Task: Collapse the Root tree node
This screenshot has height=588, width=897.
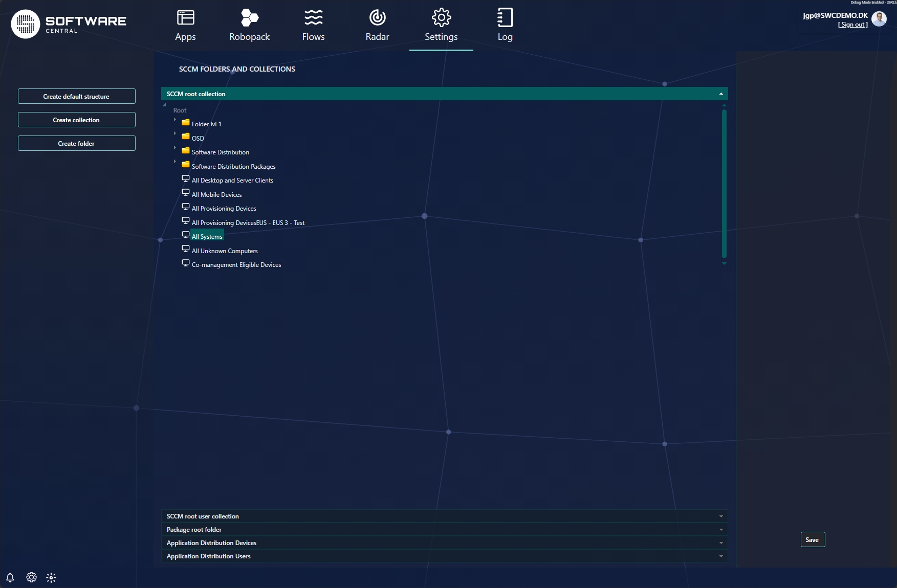Action: pyautogui.click(x=164, y=105)
